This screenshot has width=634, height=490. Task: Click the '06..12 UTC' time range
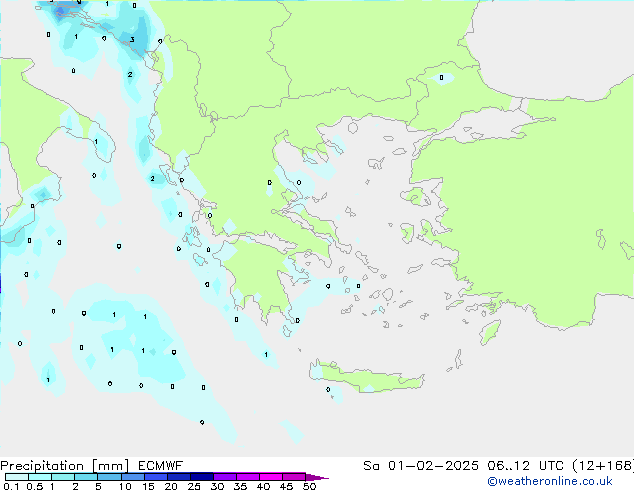[x=525, y=466]
